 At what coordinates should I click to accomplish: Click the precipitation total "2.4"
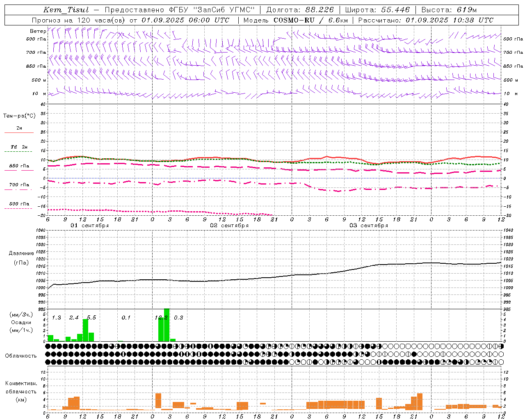point(74,318)
